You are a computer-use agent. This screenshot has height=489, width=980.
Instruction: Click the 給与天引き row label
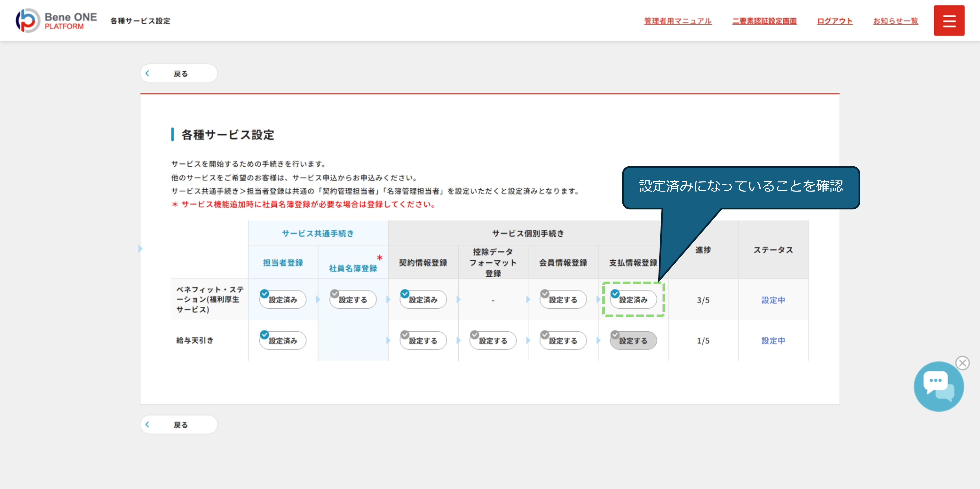194,340
